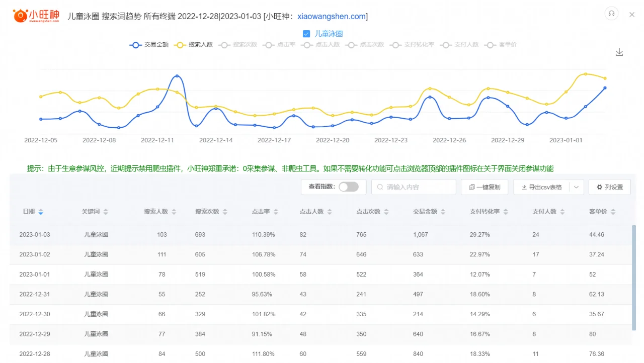Image resolution: width=644 pixels, height=363 pixels.
Task: Enable 点击人数 legend series
Action: (x=320, y=45)
